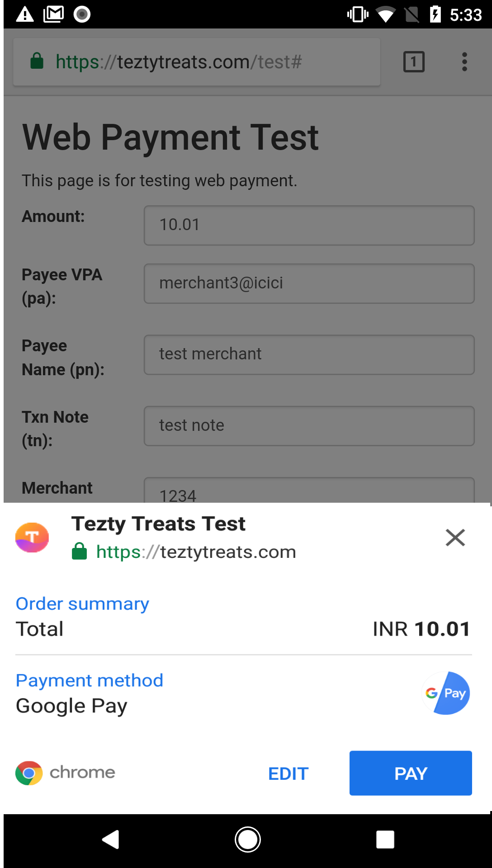Dismiss the payment sheet with the X
This screenshot has height=868, width=492.
(455, 538)
